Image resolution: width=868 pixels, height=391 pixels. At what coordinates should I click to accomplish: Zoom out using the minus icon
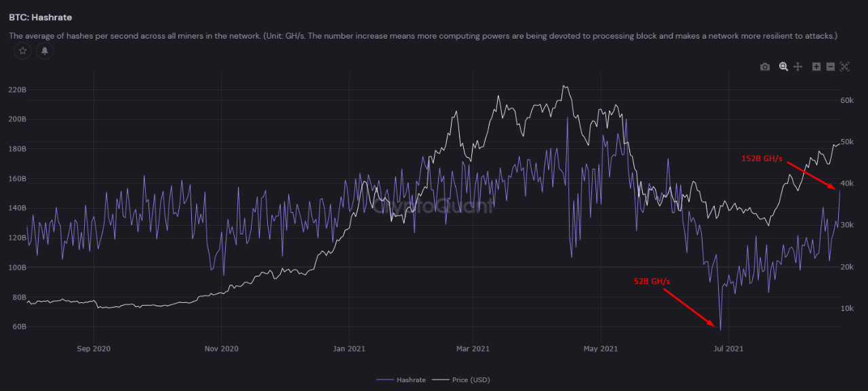(830, 66)
